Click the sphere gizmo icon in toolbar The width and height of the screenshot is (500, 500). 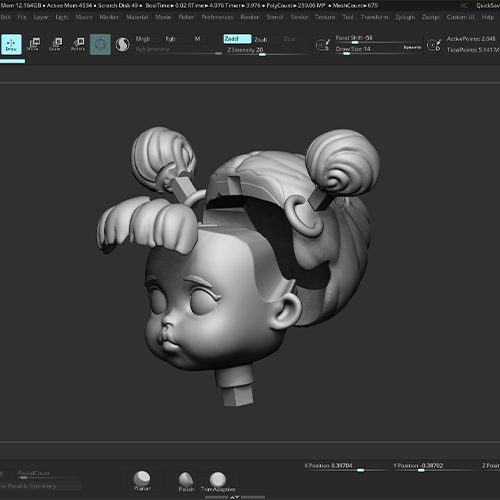(100, 44)
